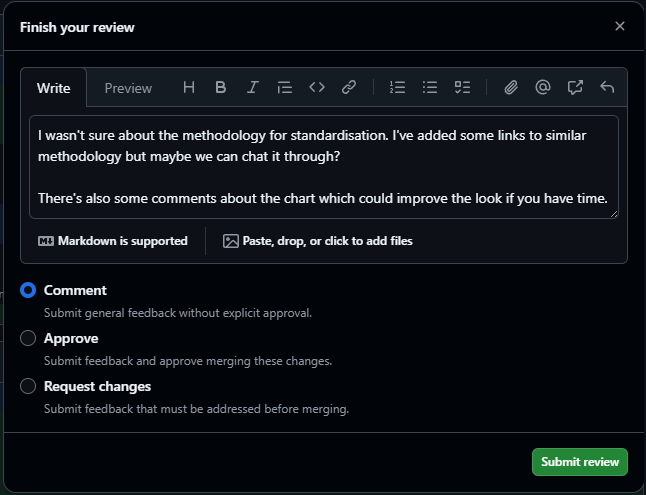Mention a user with the @ icon
Screen dimensions: 646x495
pyautogui.click(x=543, y=88)
